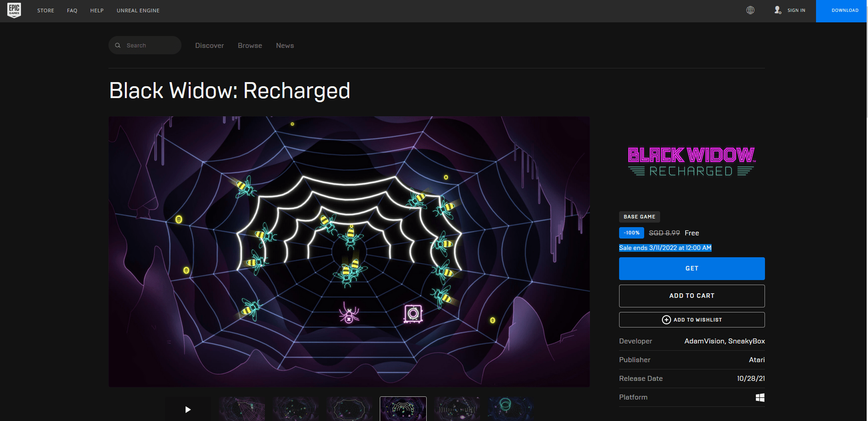Click the developer name AdamVision, SneakyBox
The image size is (868, 421).
click(724, 341)
